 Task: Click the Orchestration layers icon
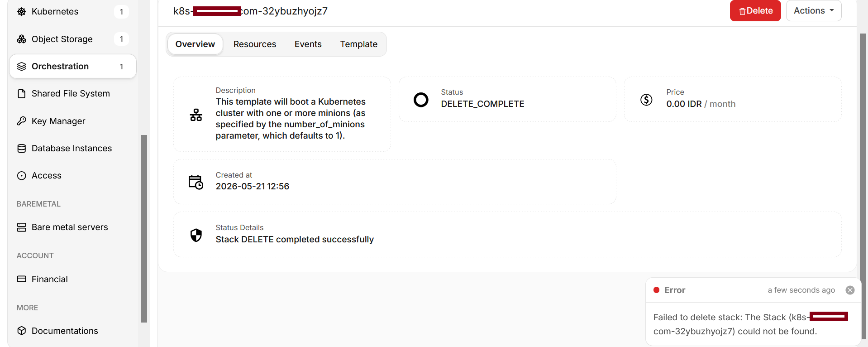click(21, 67)
